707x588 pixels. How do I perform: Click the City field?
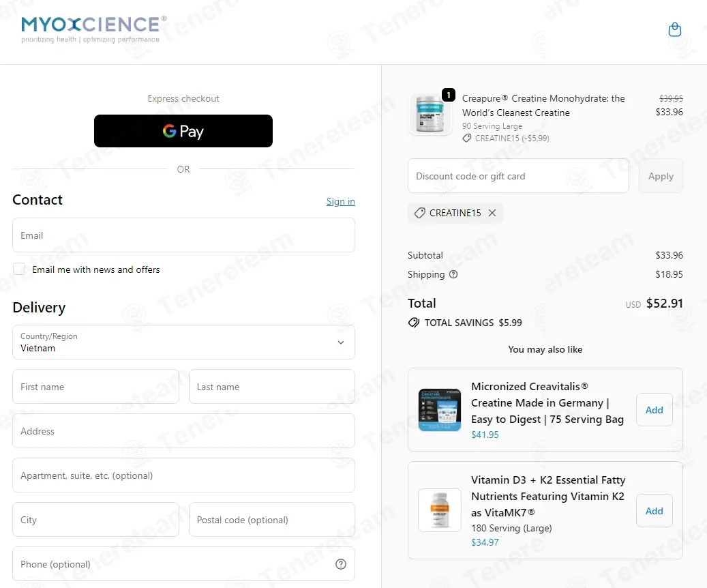tap(95, 519)
